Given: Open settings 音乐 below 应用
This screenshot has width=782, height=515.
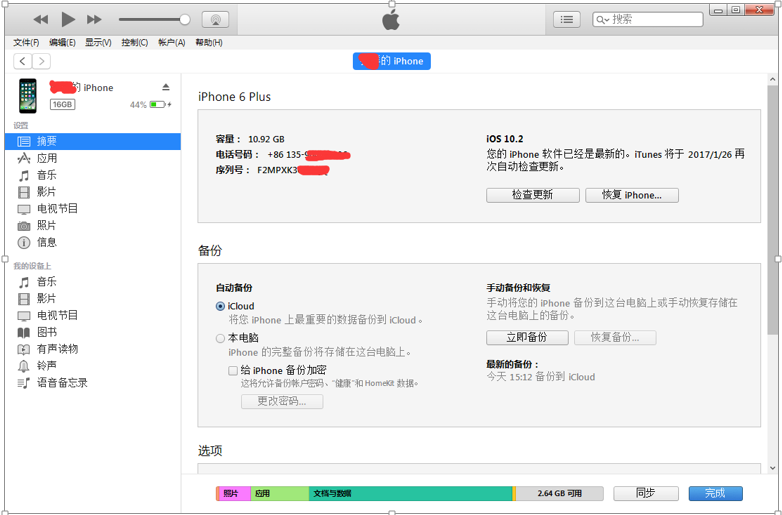Looking at the screenshot, I should [x=93, y=175].
